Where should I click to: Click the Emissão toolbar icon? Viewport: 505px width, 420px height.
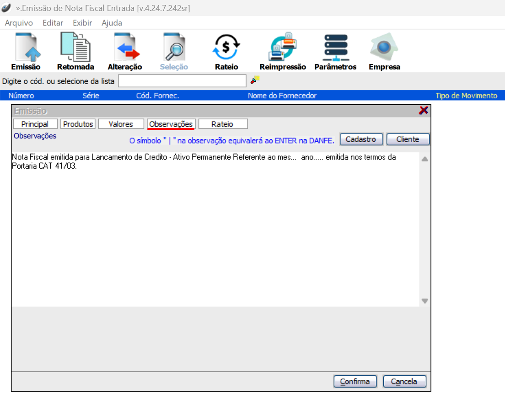click(26, 48)
